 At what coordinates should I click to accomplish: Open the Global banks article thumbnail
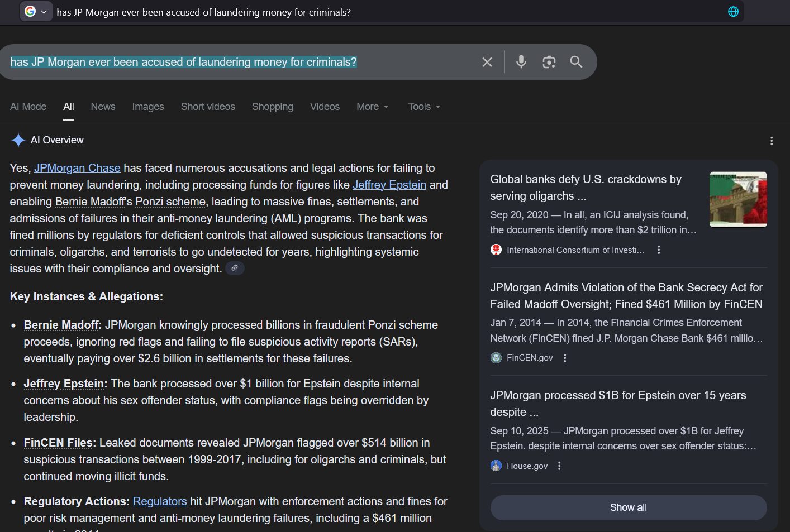(x=737, y=199)
